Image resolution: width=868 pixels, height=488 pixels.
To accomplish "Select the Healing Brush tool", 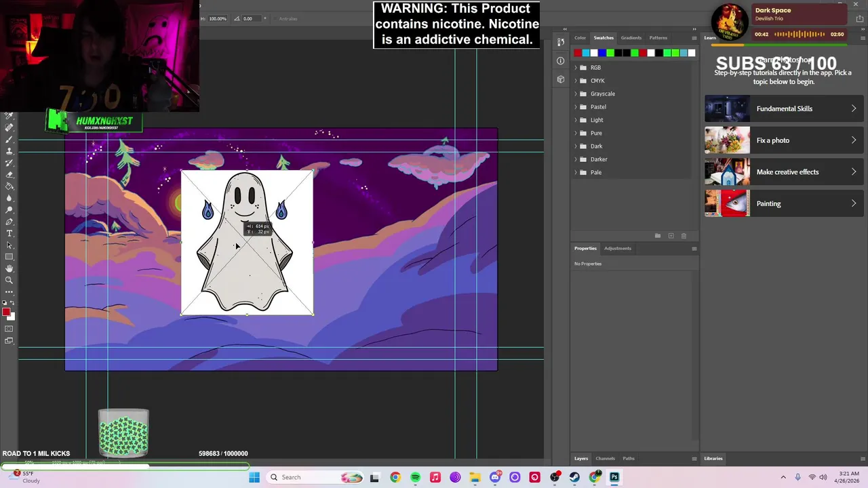I will point(9,127).
